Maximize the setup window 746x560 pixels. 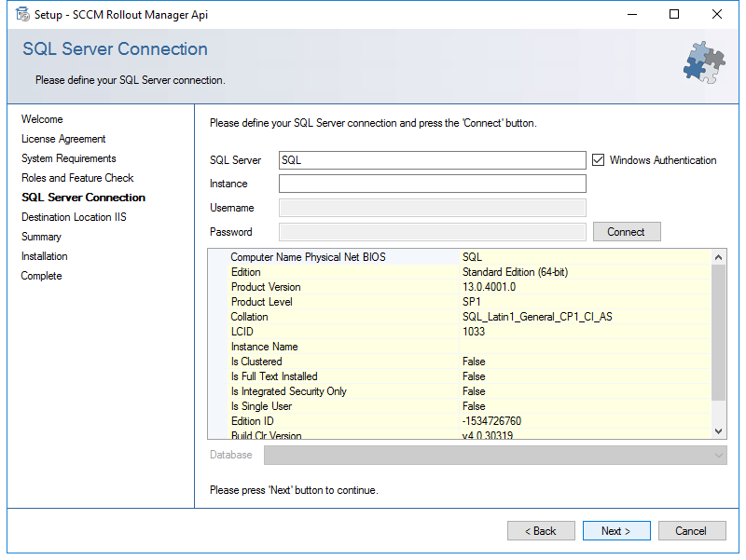click(x=674, y=14)
